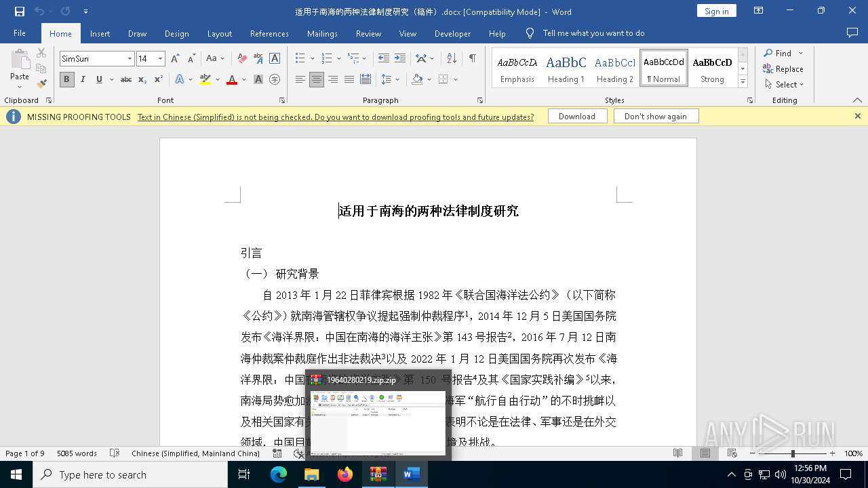
Task: Switch to Developer tab
Action: tap(452, 33)
